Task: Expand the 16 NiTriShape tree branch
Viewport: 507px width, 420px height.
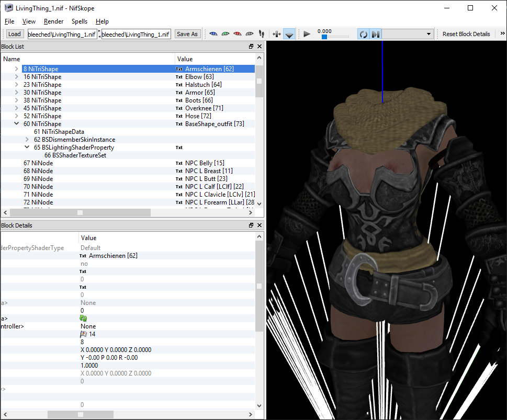Action: point(16,76)
